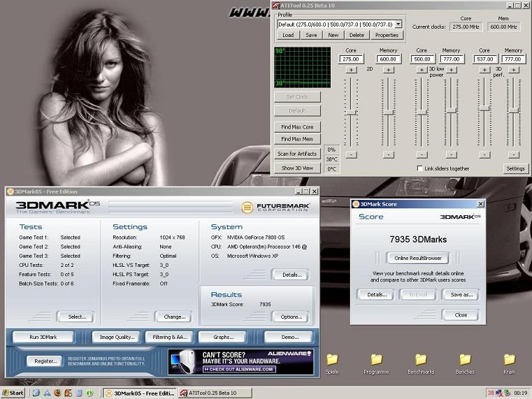Screen dimensions: 532x399
Task: Click the orange quick launch icon right of Firefox
Action: (x=69, y=393)
